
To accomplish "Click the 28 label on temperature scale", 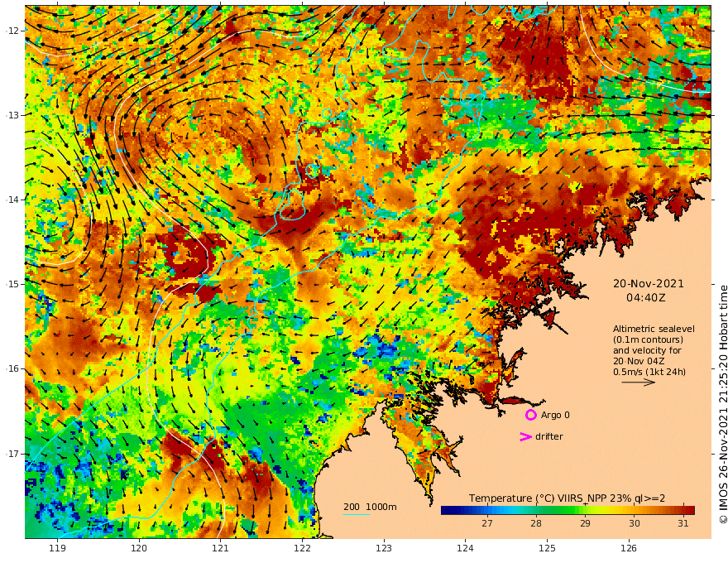I will [536, 523].
